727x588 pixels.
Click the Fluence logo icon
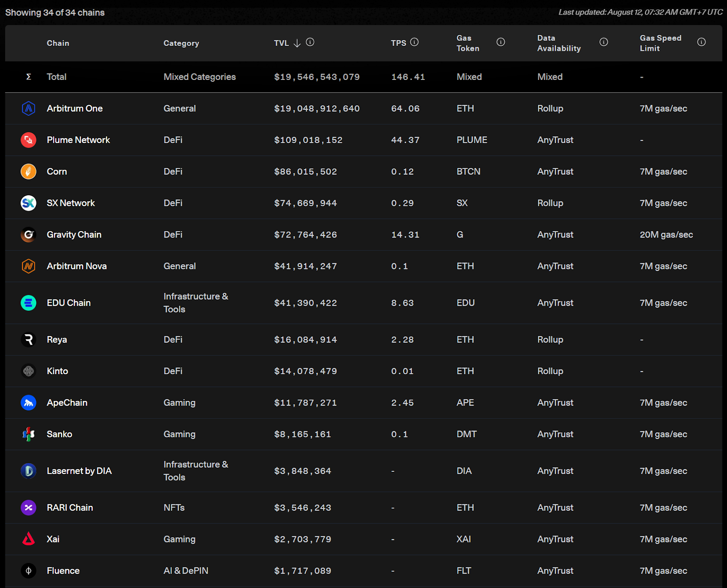pyautogui.click(x=29, y=571)
